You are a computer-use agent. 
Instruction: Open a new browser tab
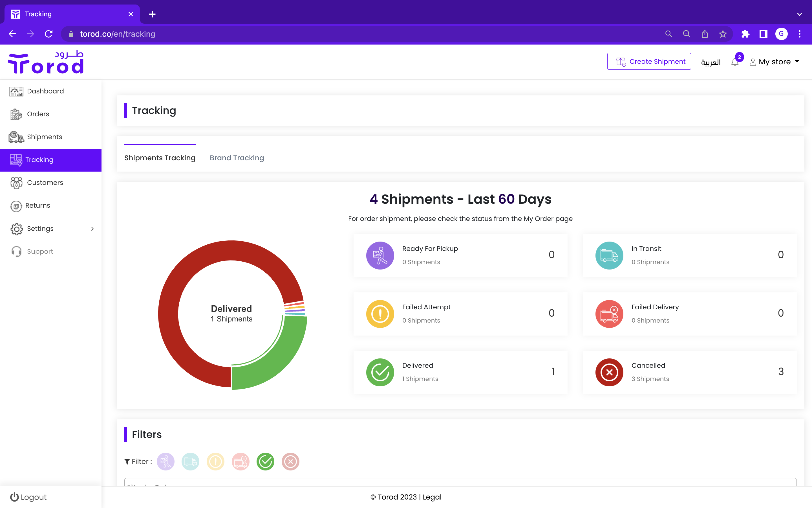tap(152, 14)
